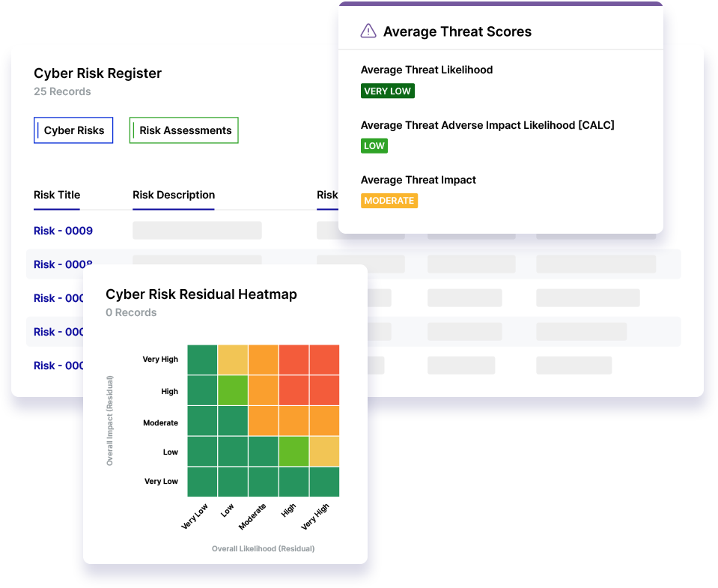Click the Overall Likelihood (Residual) axis label

pos(263,548)
